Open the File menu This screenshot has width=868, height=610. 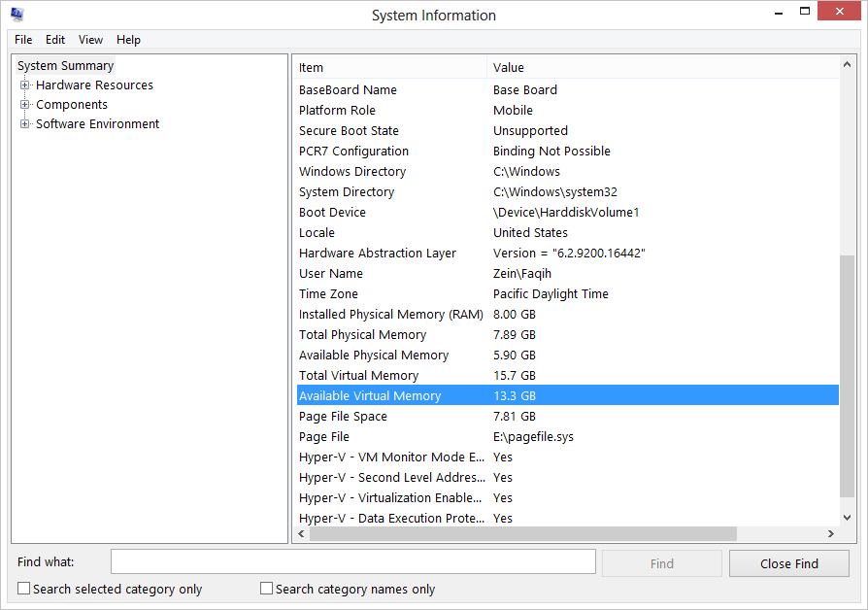[22, 40]
